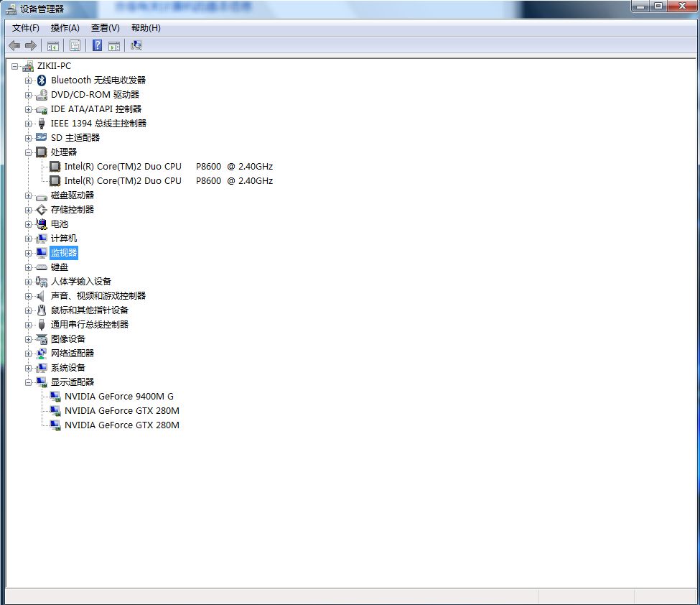Click the blue Help question mark icon

97,45
